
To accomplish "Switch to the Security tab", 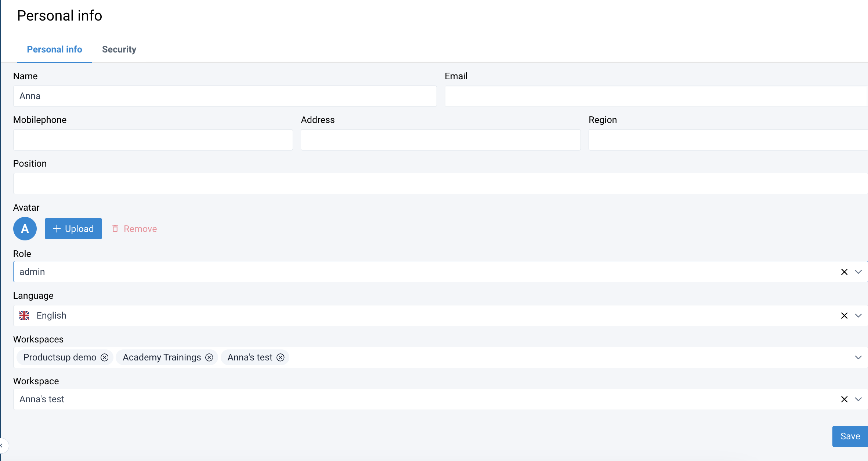I will [x=119, y=50].
